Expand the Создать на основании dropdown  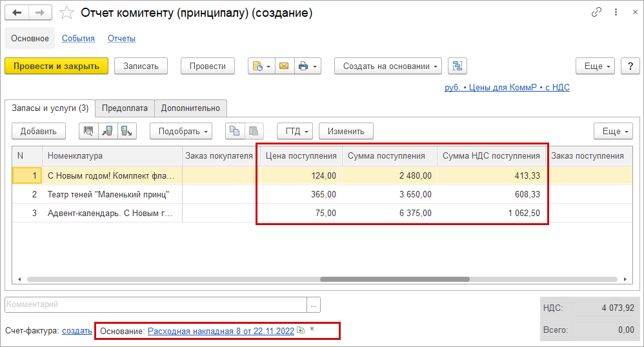click(x=388, y=66)
